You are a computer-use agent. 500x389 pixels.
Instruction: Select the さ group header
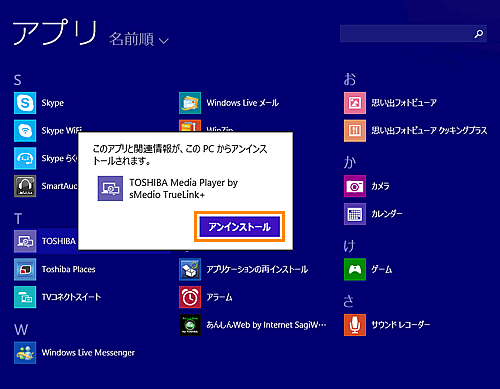click(349, 301)
